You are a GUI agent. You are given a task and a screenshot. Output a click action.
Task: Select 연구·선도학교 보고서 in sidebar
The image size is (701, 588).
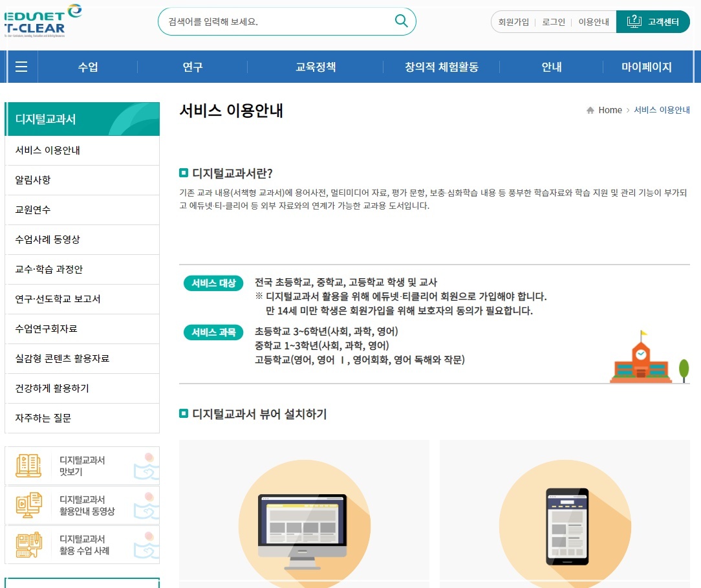[x=82, y=299]
